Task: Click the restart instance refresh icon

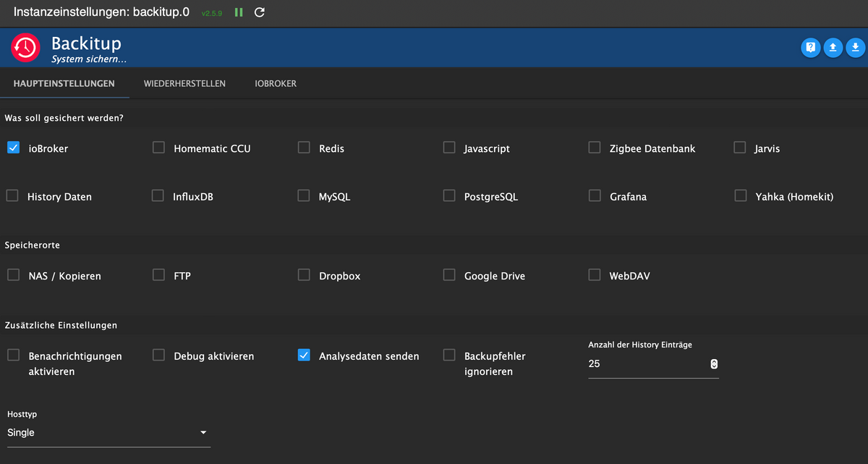Action: 260,12
